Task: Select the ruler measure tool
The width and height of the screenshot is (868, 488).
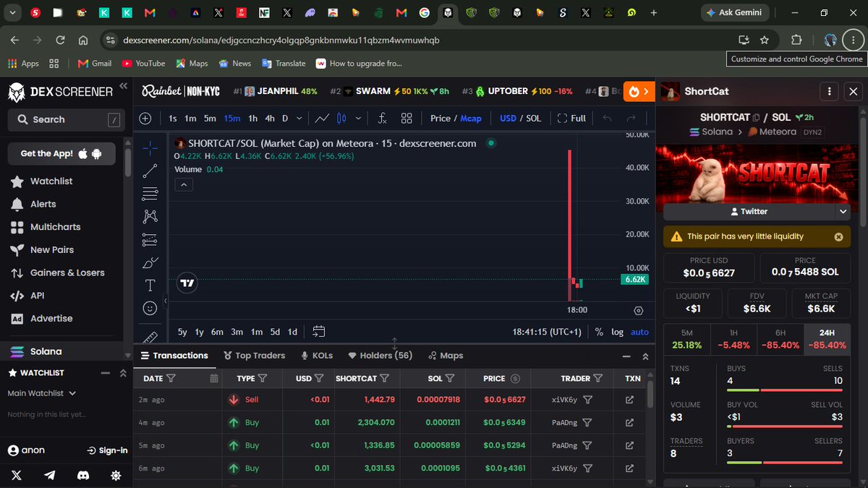Action: 150,336
